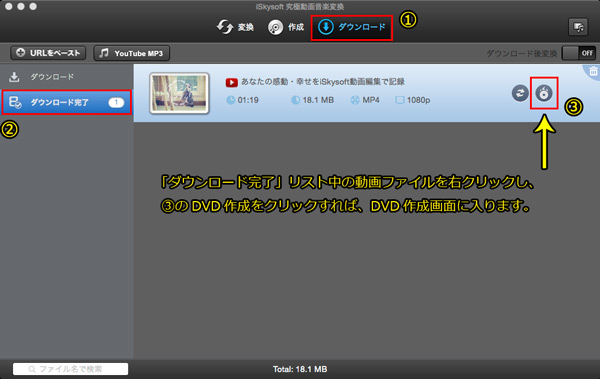600x379 pixels.
Task: Click the Total: 18.1 MB status text
Action: 300,369
